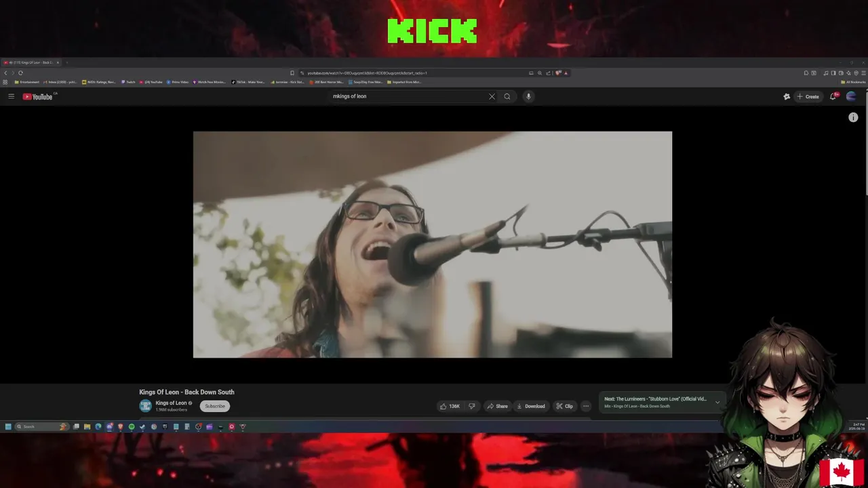Viewport: 868px width, 488px height.
Task: Open TikTok bookmark
Action: click(248, 82)
